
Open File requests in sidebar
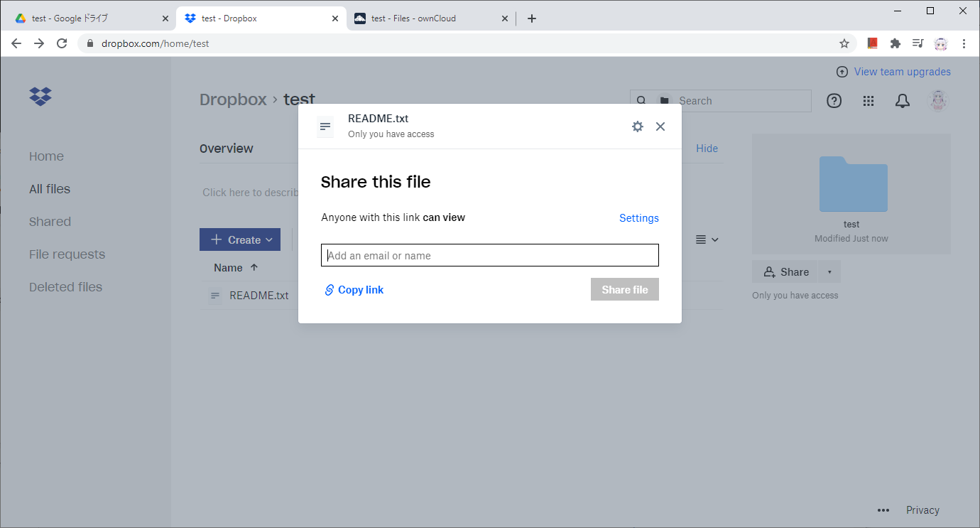67,254
